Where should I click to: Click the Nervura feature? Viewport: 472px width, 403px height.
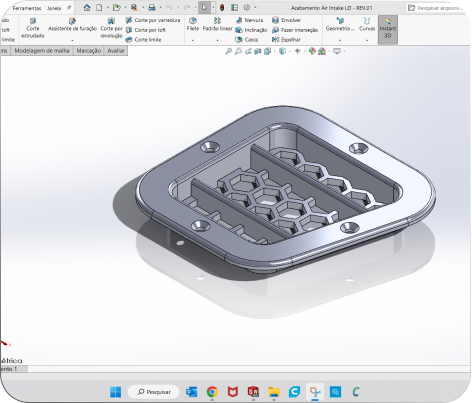click(249, 20)
